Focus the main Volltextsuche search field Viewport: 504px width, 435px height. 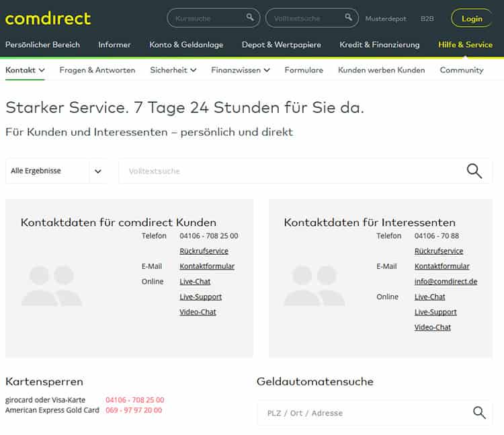pos(305,171)
